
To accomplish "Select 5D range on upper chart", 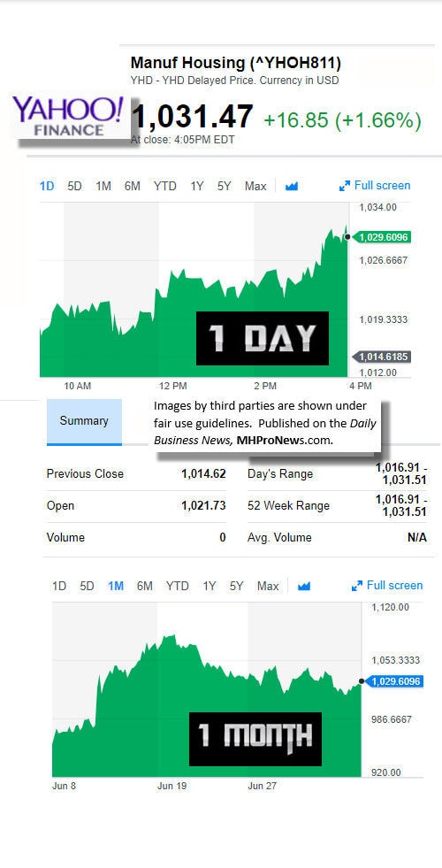I will pos(74,187).
